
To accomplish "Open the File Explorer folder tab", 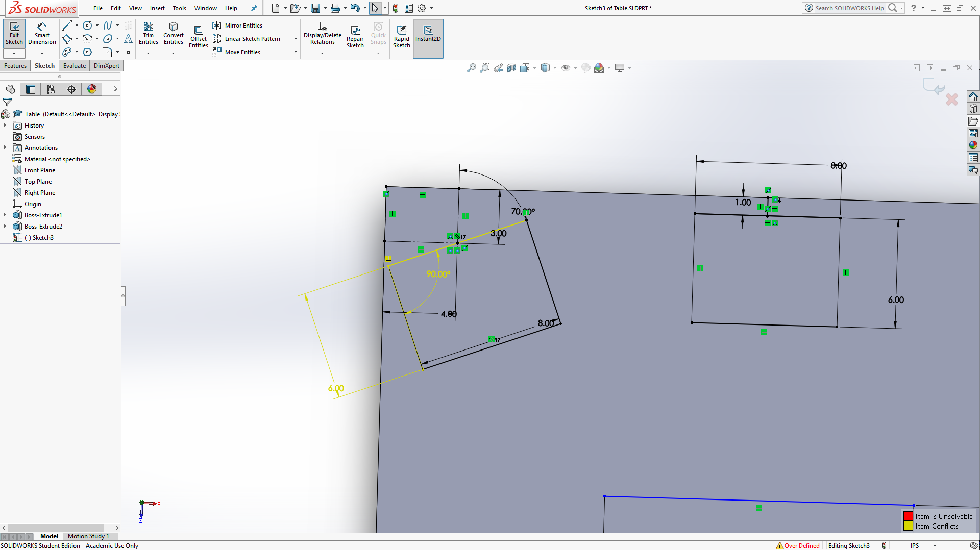I will 973,121.
